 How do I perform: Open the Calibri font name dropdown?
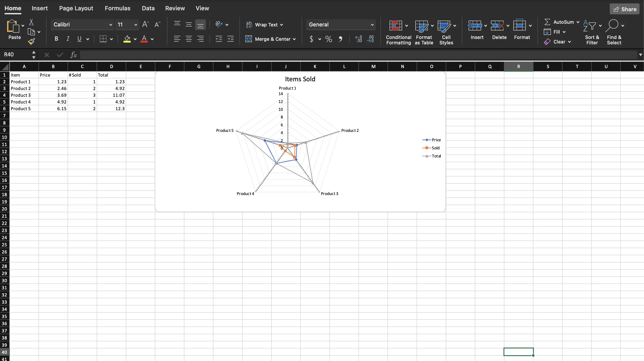tap(110, 24)
